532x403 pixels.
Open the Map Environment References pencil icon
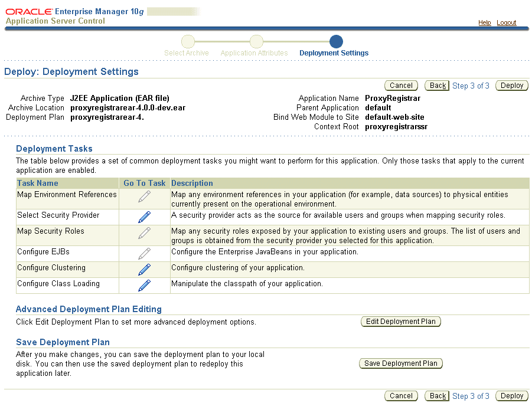(x=143, y=196)
